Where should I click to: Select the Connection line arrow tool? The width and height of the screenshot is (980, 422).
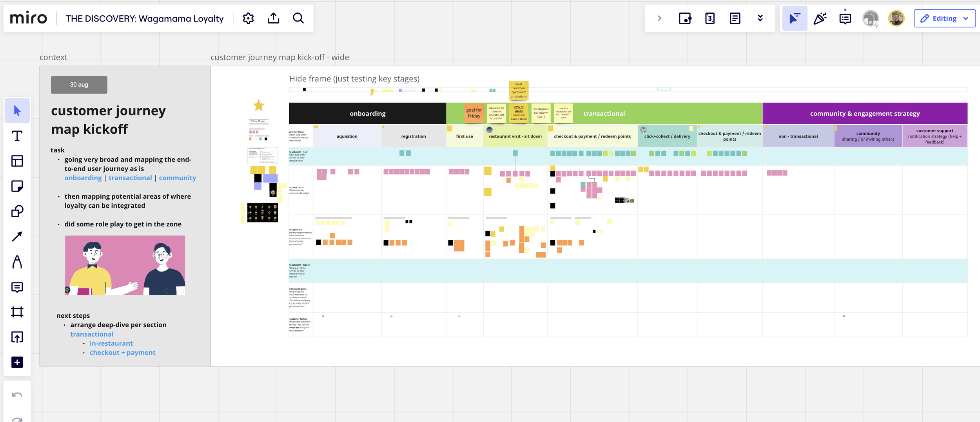pos(17,236)
